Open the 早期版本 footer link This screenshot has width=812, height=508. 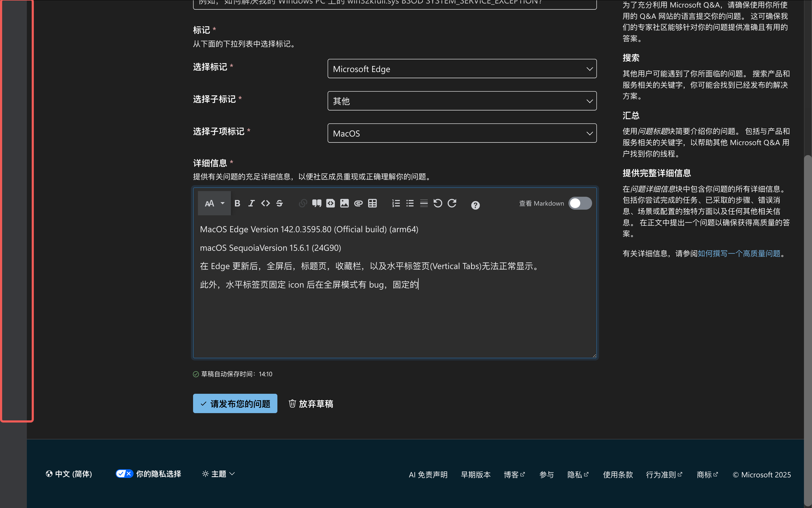476,474
